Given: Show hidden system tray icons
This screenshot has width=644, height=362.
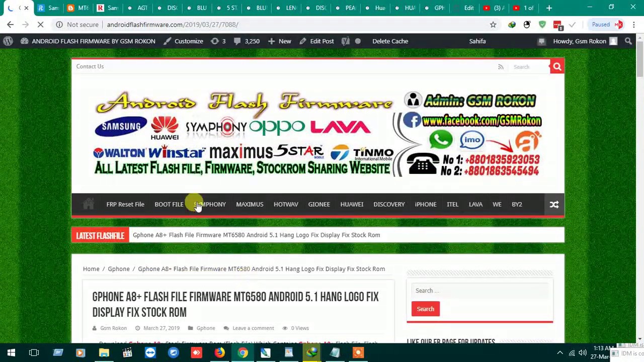Looking at the screenshot, I should click(x=560, y=353).
